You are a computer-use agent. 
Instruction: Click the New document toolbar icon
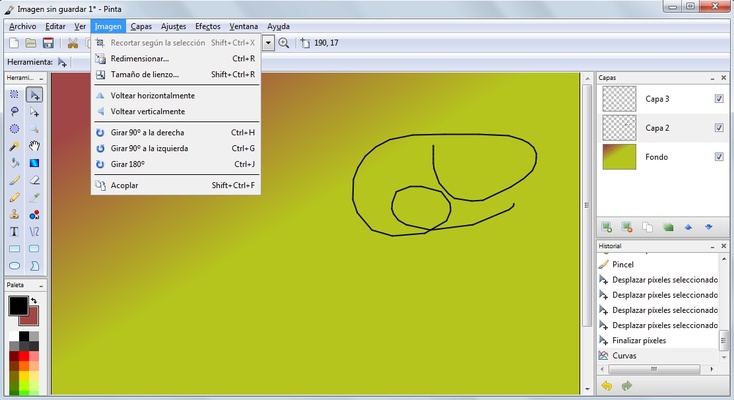14,43
